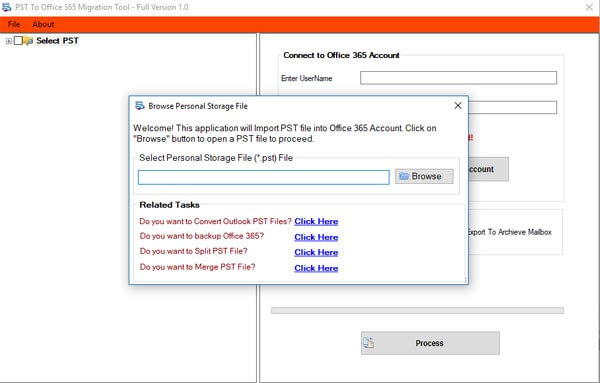The height and width of the screenshot is (383, 600).
Task: Click the Related Tasks heading
Action: pos(170,205)
